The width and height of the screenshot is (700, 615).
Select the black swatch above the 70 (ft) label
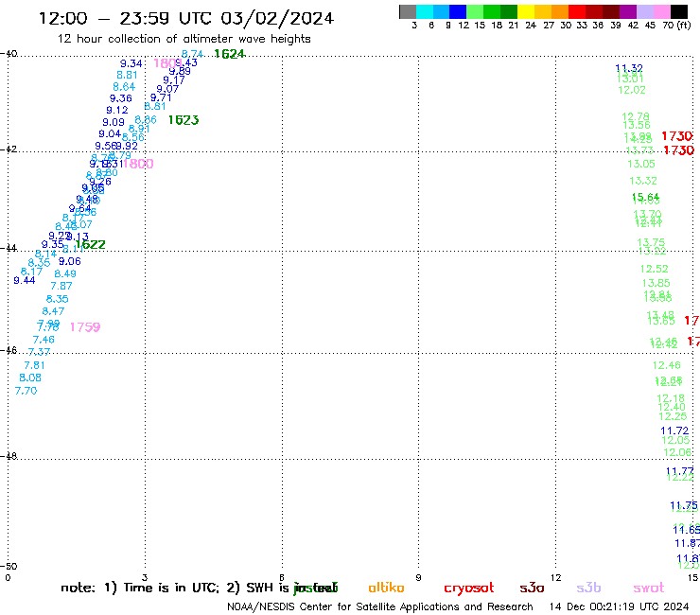click(679, 11)
